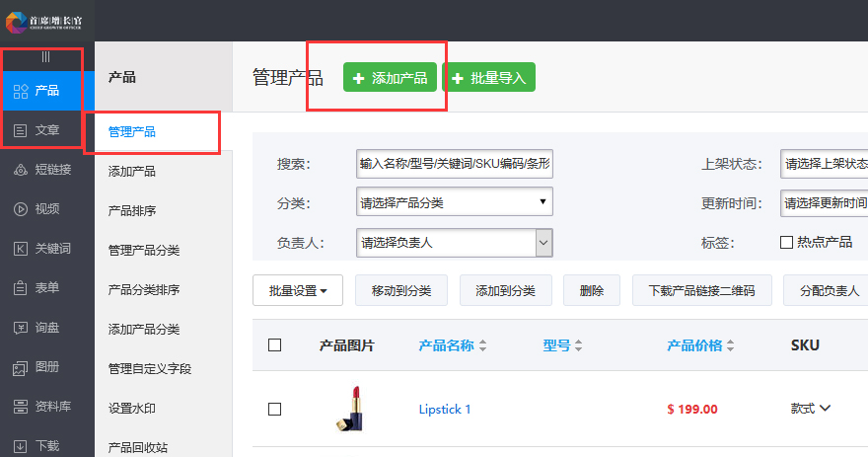Viewport: 868px width, 457px height.
Task: Collapse sidebar using the top handle icon
Action: [45, 57]
